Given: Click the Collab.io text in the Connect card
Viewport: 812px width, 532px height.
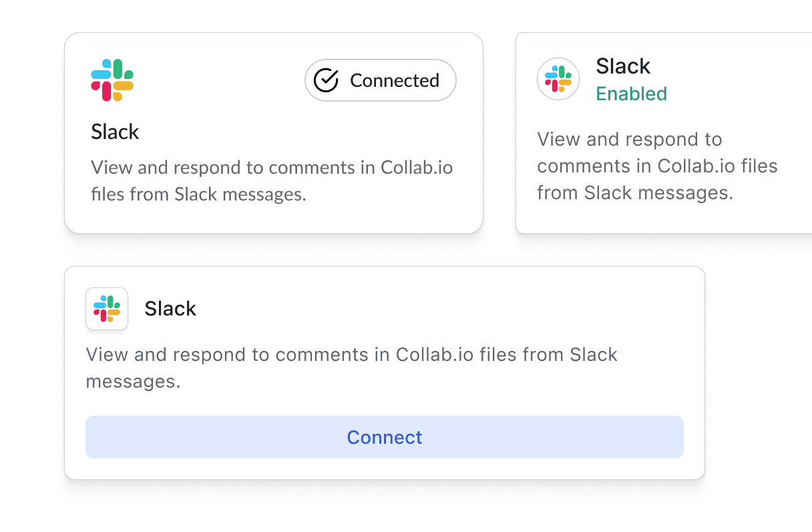Looking at the screenshot, I should 432,354.
